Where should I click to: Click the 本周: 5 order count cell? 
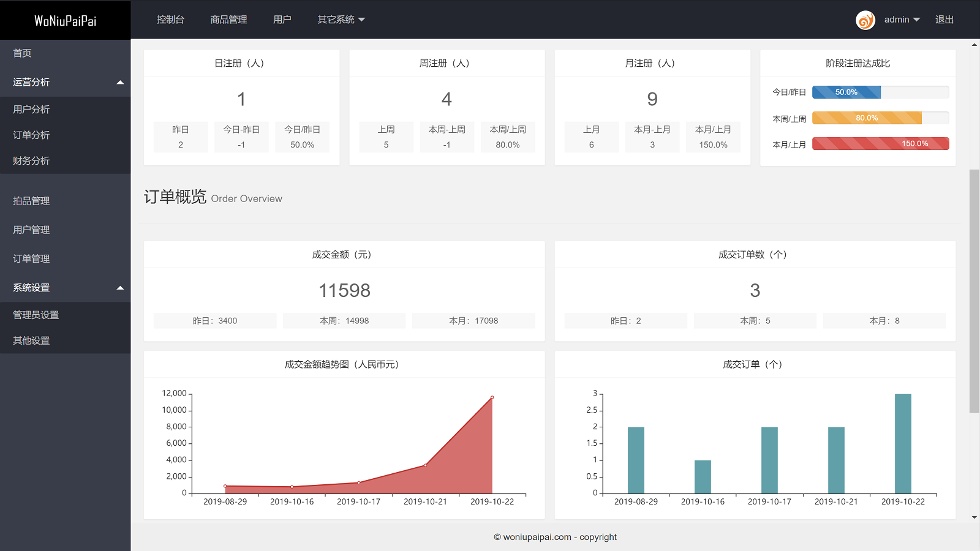(755, 321)
